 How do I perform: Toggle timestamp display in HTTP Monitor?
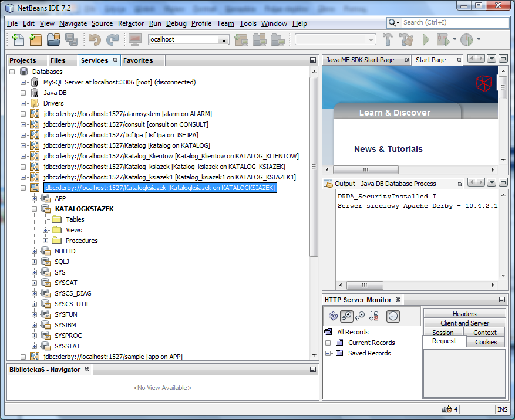point(393,316)
